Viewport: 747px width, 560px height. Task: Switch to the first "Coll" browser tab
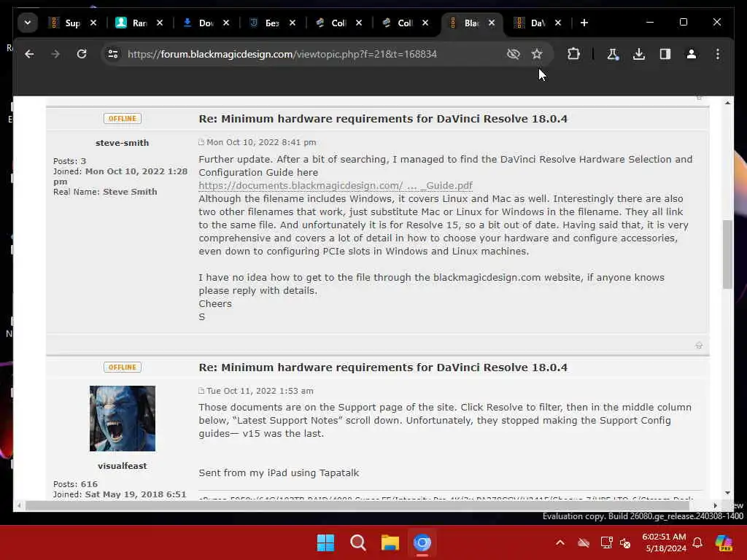[x=332, y=23]
